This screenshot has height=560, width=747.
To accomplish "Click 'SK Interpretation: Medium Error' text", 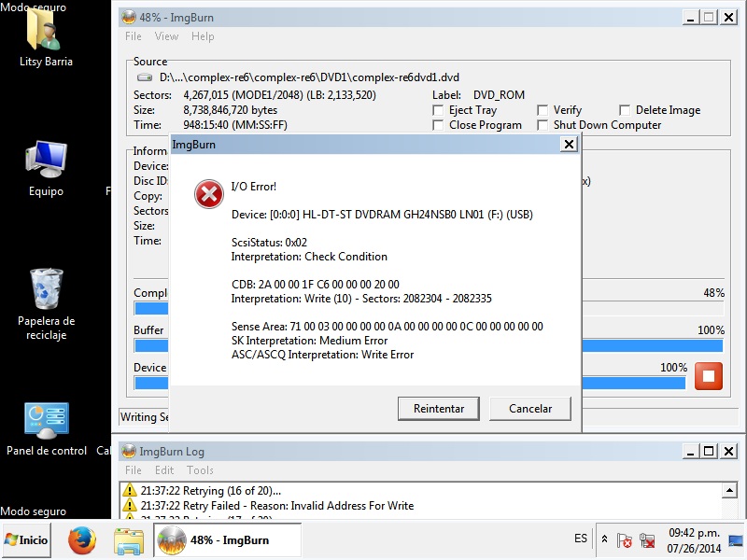I will pos(309,341).
